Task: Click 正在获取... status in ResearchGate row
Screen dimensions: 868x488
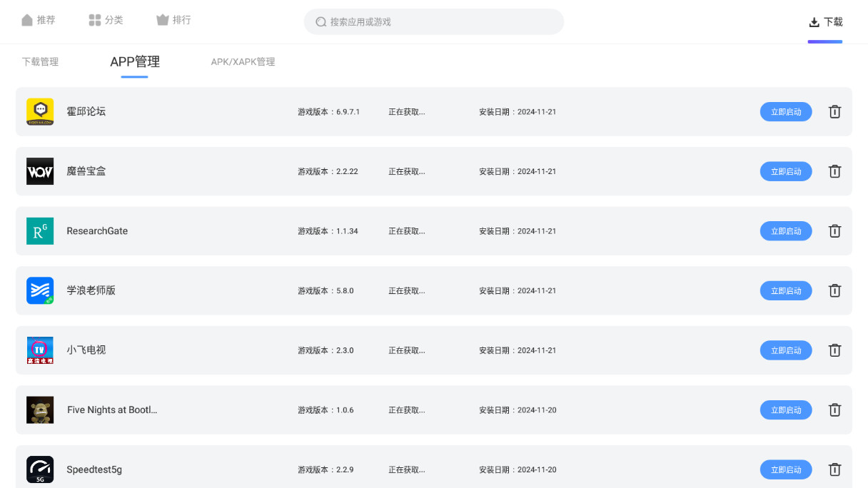Action: pyautogui.click(x=407, y=231)
